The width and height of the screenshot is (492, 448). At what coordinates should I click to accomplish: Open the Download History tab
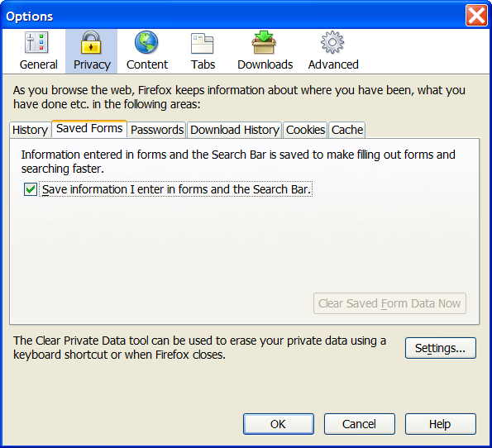(235, 130)
